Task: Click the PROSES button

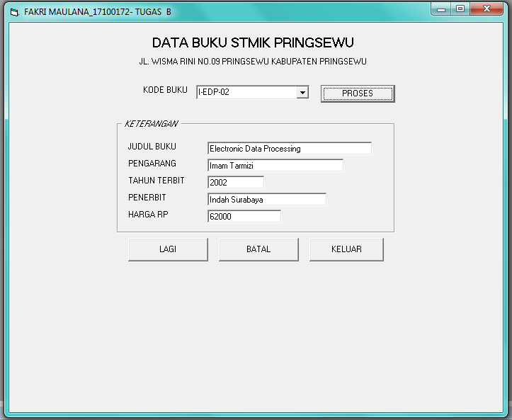Action: [358, 93]
